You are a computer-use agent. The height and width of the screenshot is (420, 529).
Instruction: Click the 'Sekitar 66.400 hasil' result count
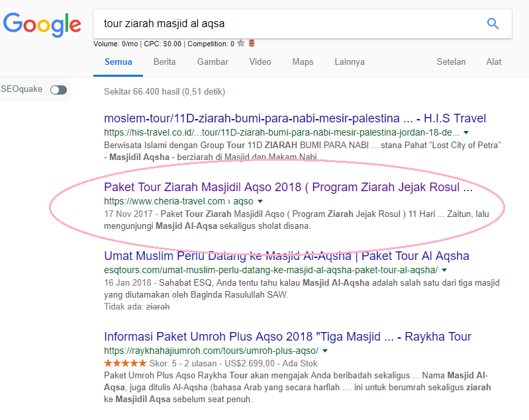(x=164, y=92)
